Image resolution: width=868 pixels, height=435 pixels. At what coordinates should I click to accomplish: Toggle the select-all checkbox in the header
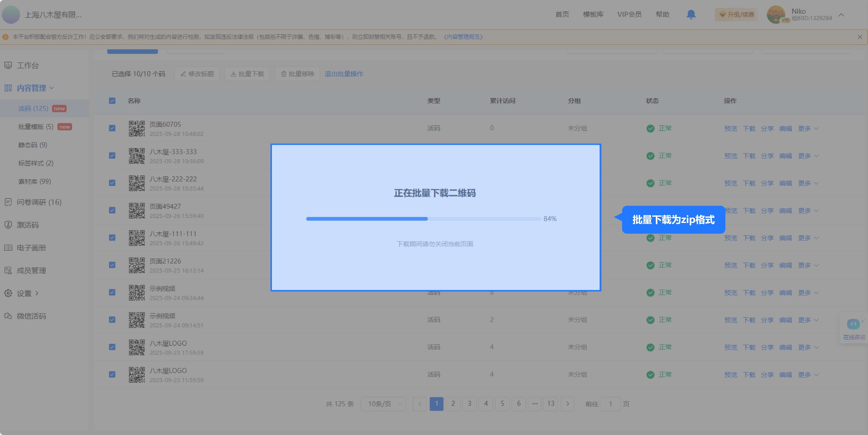coord(112,101)
